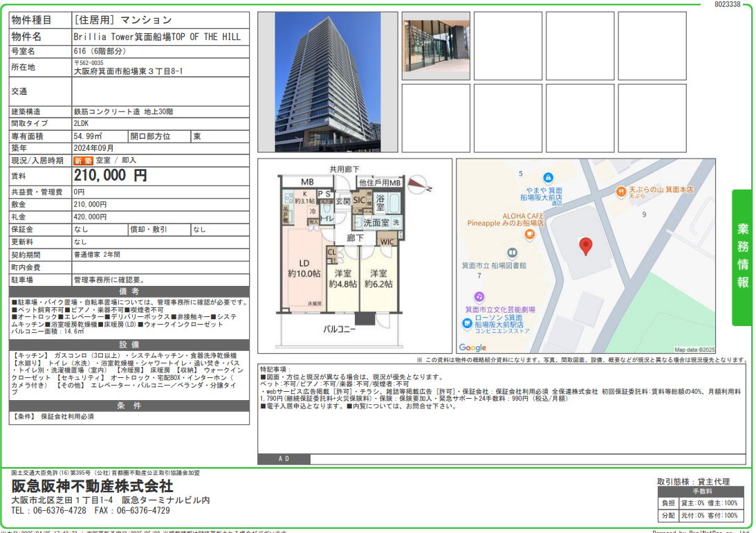
Task: Click the red location pin on the map
Action: pyautogui.click(x=585, y=246)
